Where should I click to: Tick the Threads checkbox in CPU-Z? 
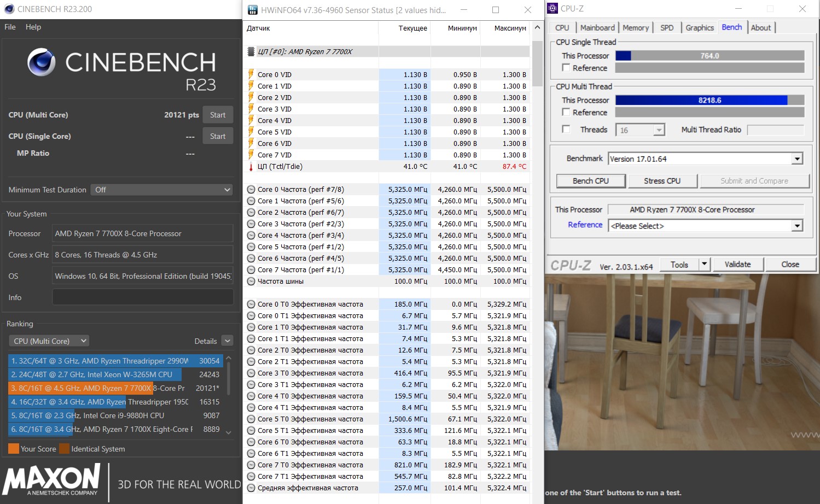pyautogui.click(x=566, y=130)
